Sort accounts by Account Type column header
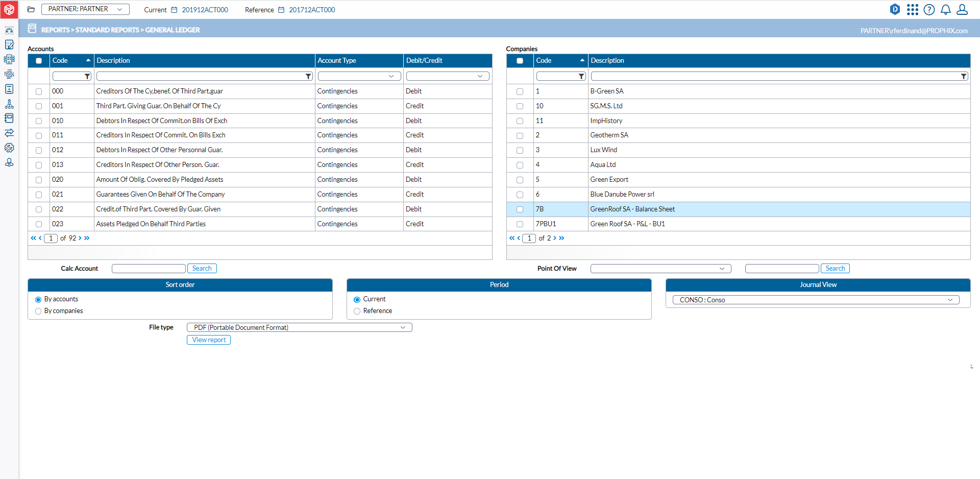The width and height of the screenshot is (980, 479). point(337,61)
